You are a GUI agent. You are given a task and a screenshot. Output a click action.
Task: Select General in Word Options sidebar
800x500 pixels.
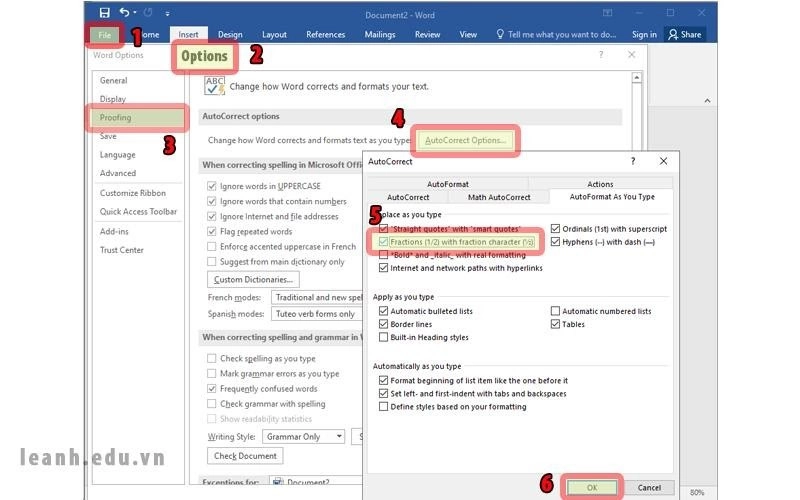[x=113, y=80]
